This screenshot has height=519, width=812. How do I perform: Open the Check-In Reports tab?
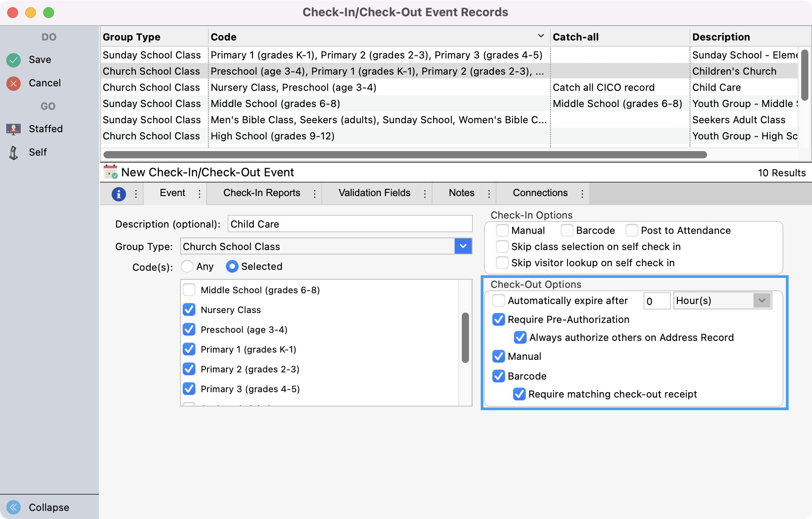[262, 193]
